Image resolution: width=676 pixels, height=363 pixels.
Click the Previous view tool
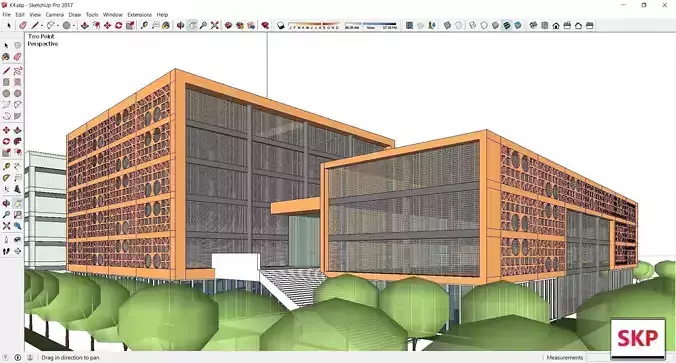click(17, 225)
